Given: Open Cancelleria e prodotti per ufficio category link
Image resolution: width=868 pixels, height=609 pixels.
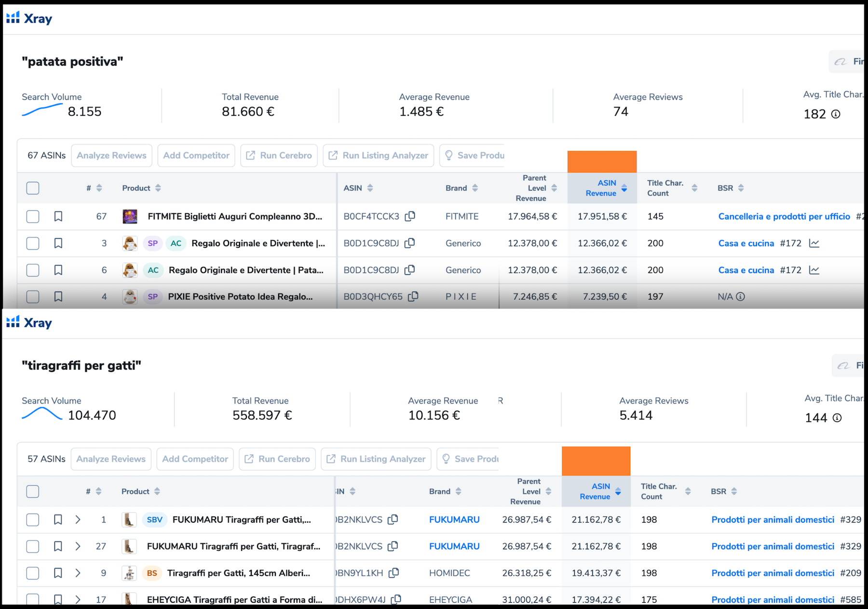Looking at the screenshot, I should 784,217.
